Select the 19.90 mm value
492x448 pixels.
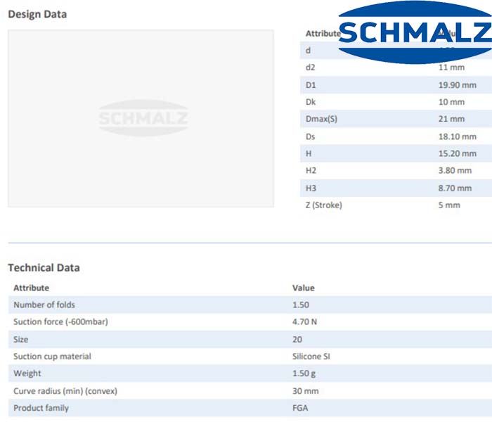[457, 85]
